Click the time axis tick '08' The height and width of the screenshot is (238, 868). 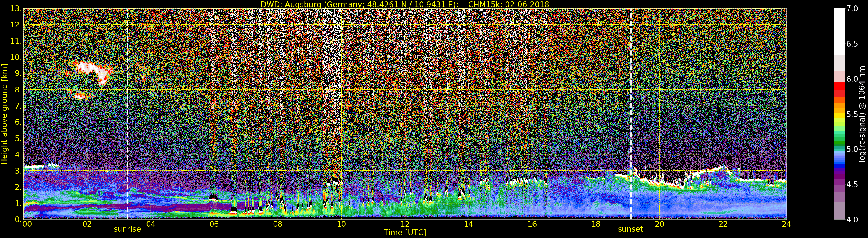[278, 224]
